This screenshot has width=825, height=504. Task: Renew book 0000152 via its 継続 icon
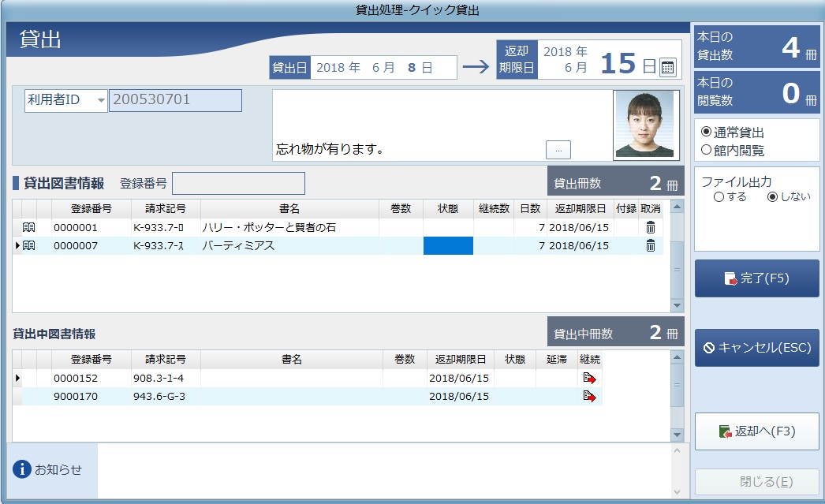(x=589, y=378)
